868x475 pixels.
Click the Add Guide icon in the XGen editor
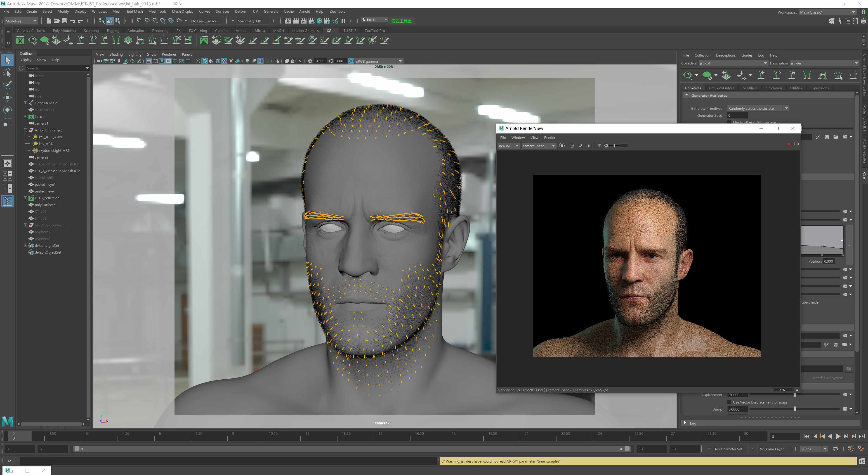pyautogui.click(x=761, y=75)
